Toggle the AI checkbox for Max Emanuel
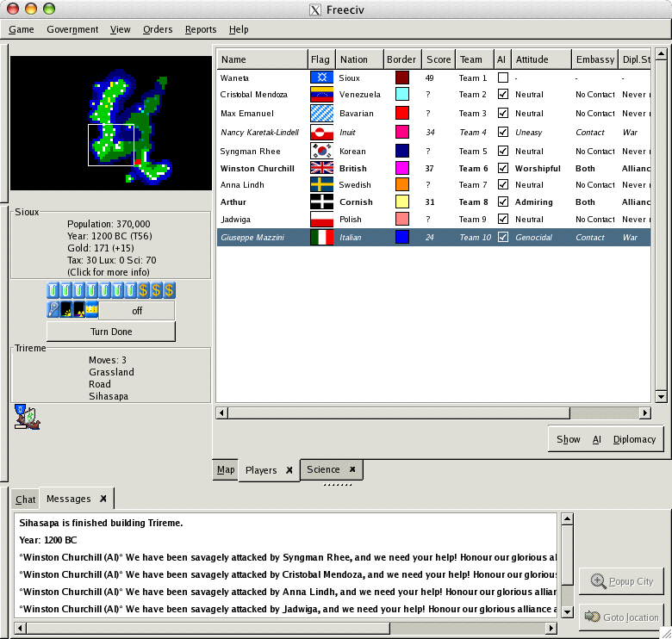Screen dimensions: 672x639 point(503,113)
